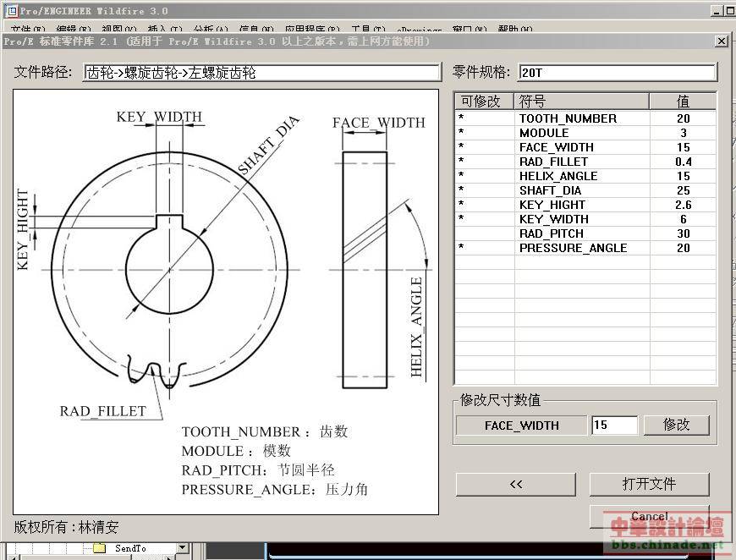
Task: Click the 可修改 column header
Action: pos(485,102)
